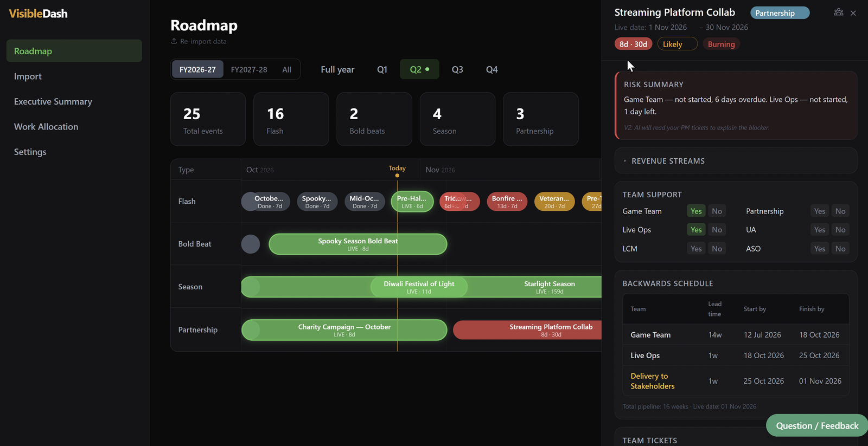Viewport: 868px width, 446px height.
Task: Open the Veteran... flash event pill
Action: (x=554, y=202)
